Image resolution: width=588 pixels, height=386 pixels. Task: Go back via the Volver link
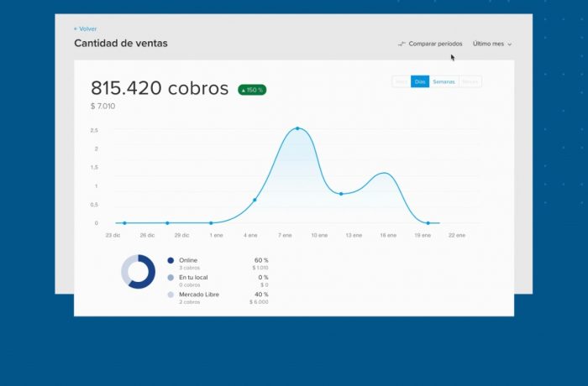point(86,29)
